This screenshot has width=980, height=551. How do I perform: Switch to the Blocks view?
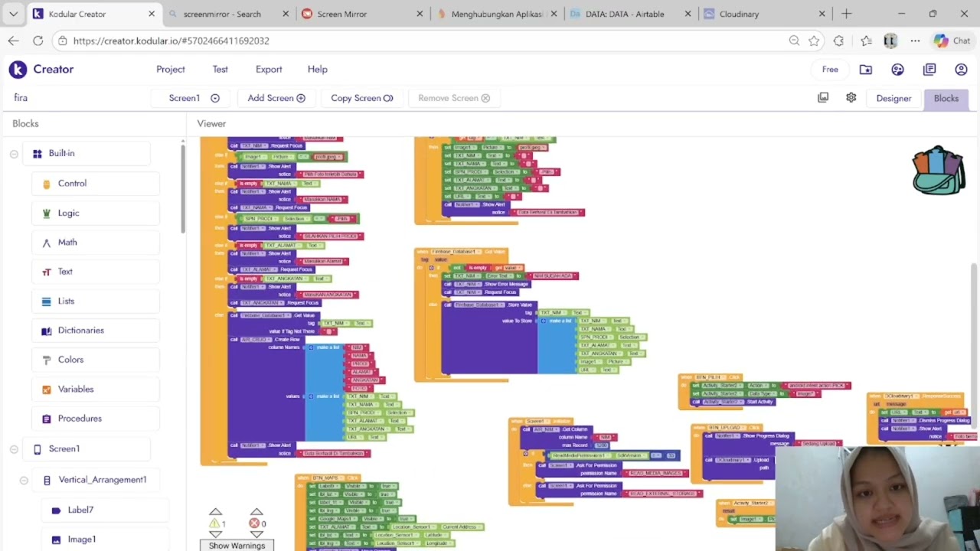pos(946,98)
